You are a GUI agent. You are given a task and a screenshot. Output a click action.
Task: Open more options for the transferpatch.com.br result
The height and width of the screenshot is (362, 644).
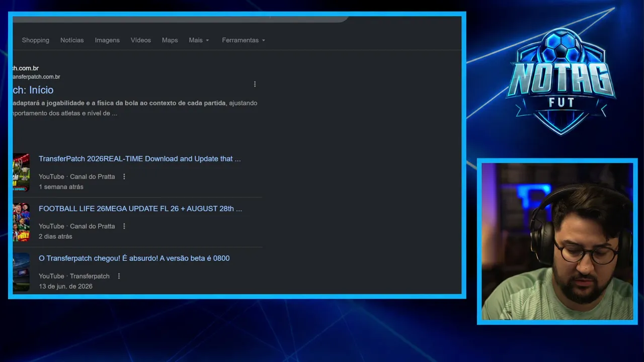255,84
